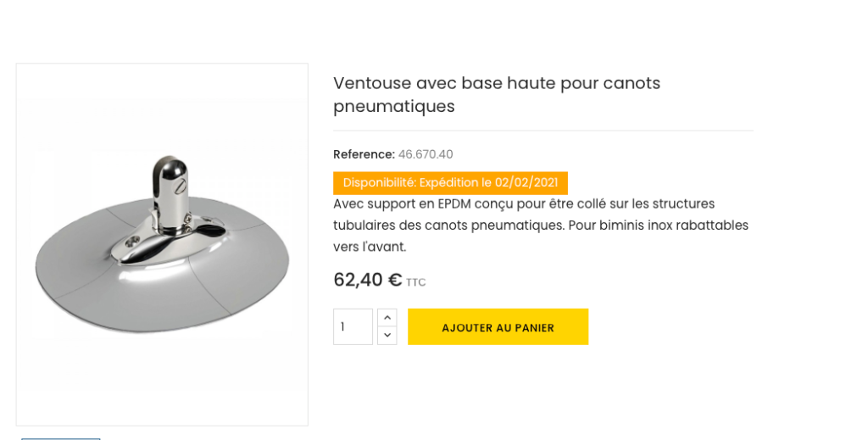The height and width of the screenshot is (440, 868).
Task: Click the "vers l'avant." description line
Action: click(370, 247)
